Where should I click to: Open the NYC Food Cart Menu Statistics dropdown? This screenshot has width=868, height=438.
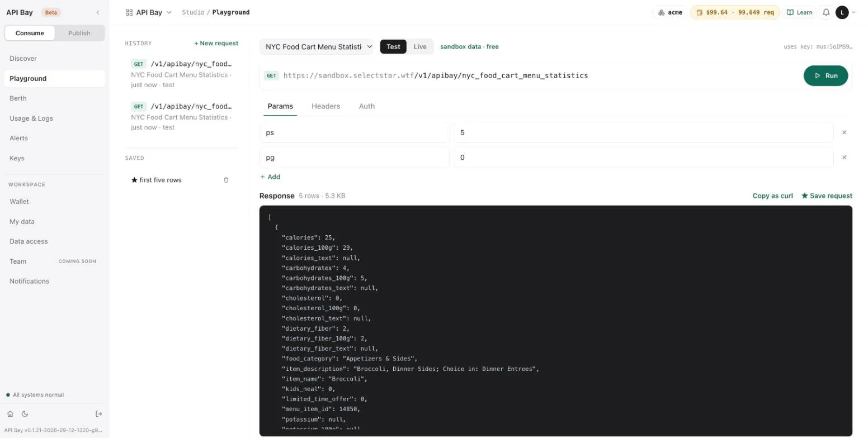coord(316,46)
